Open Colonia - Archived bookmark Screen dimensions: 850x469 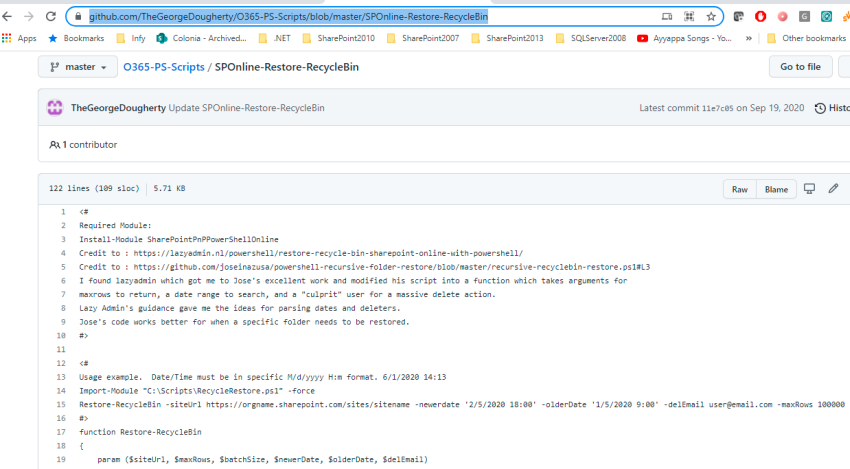coord(201,38)
